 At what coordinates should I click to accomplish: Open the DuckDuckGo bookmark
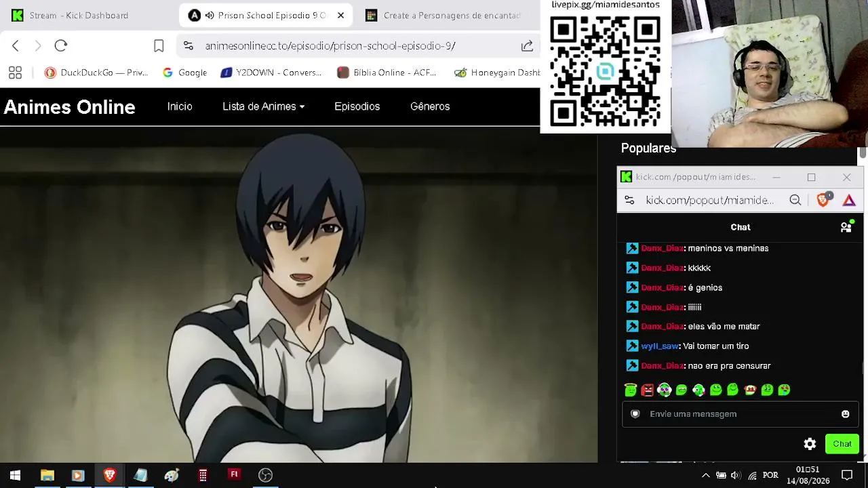pos(96,73)
